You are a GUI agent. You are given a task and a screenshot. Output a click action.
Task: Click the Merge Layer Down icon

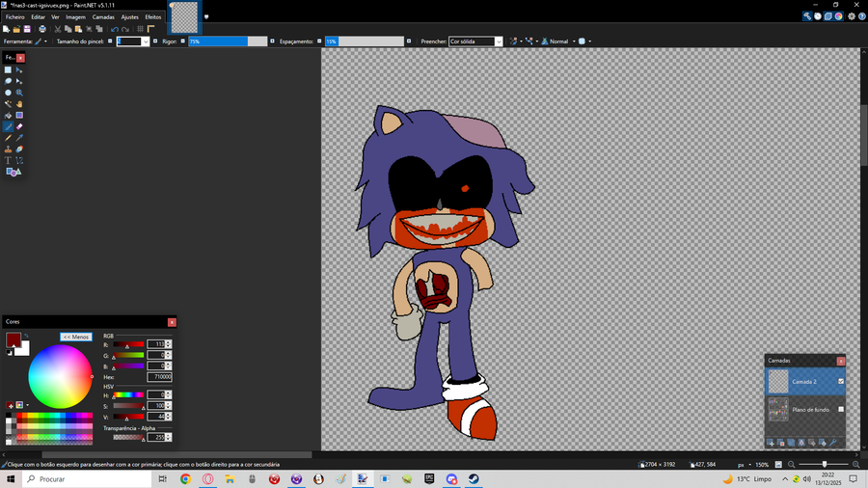tap(801, 443)
